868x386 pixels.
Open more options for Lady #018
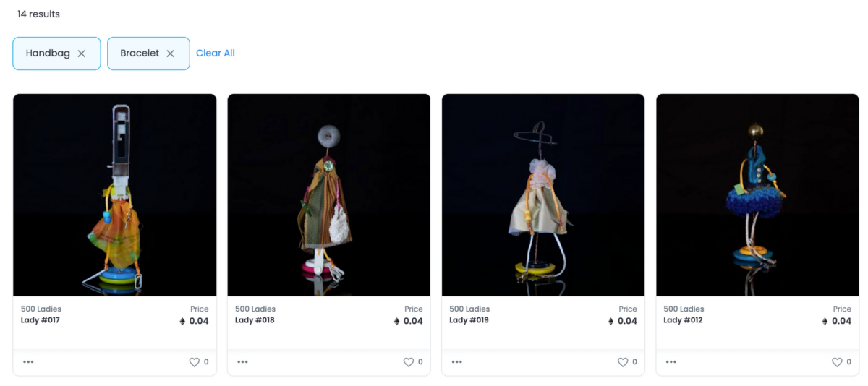242,362
